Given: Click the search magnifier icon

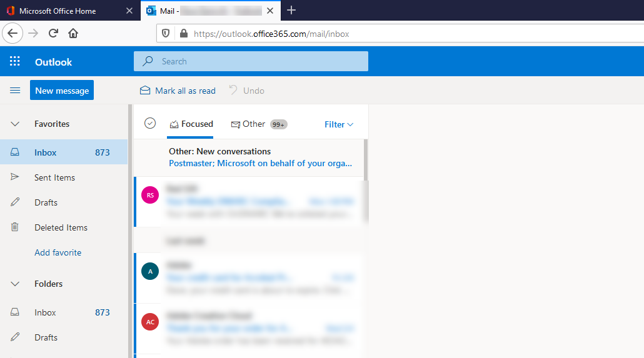Looking at the screenshot, I should [148, 61].
